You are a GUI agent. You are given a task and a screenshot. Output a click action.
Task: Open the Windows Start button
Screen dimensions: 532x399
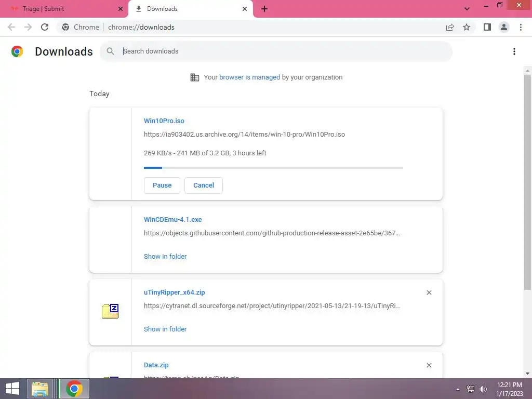pos(12,389)
